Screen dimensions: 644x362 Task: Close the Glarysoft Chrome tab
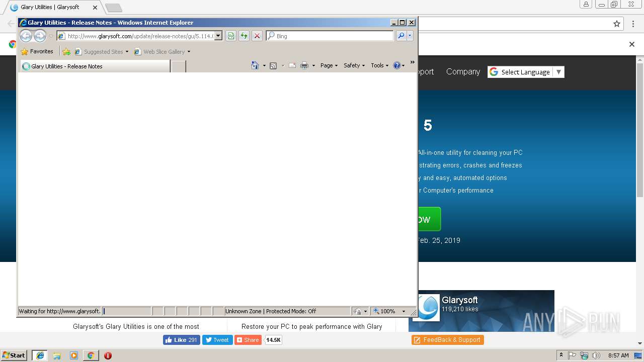coord(95,8)
